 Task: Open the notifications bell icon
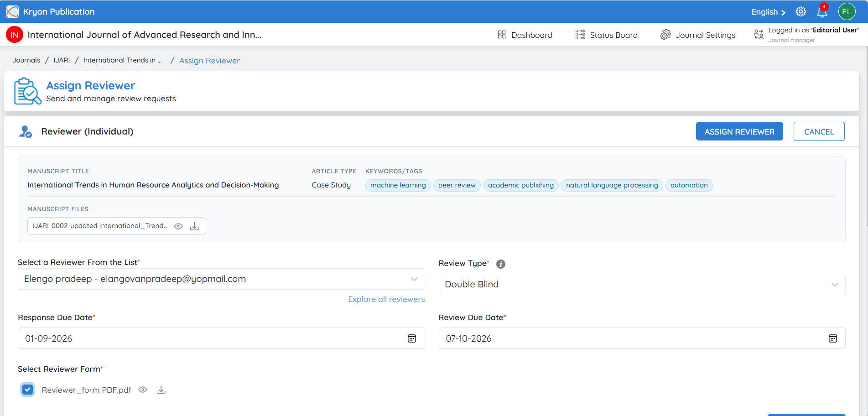822,11
